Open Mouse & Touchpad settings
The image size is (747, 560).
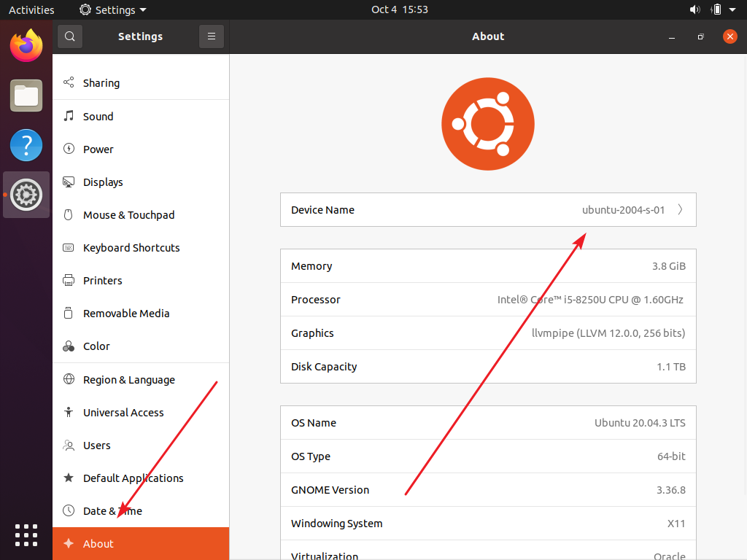tap(141, 215)
